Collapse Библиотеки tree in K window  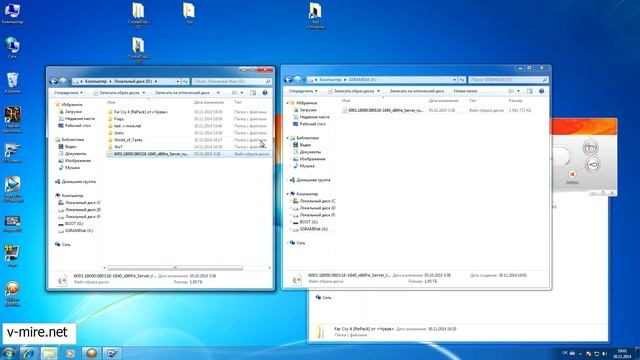tap(288, 138)
